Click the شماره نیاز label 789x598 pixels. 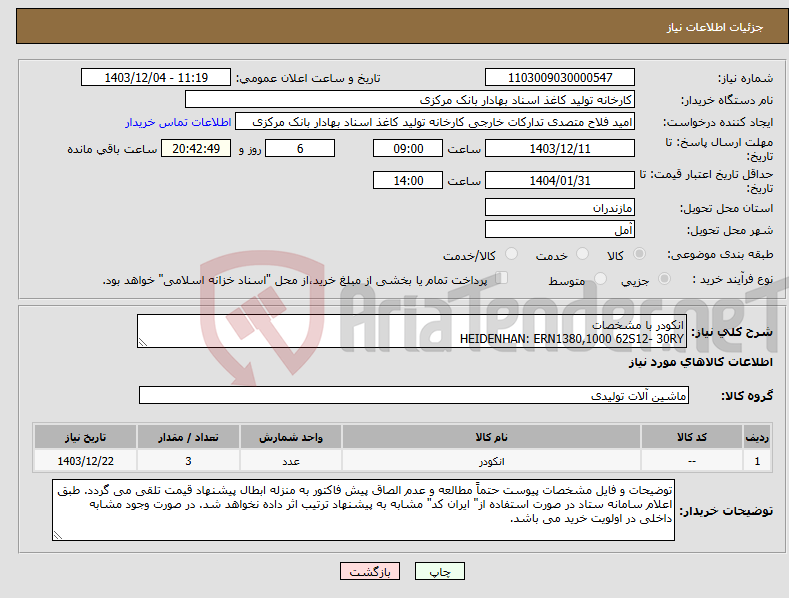pos(745,79)
